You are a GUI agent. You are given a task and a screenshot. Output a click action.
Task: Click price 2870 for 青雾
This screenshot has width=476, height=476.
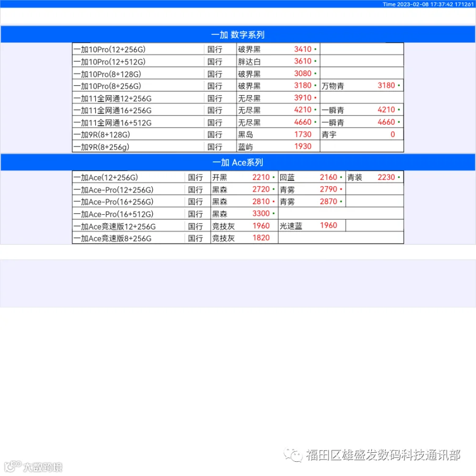point(328,202)
